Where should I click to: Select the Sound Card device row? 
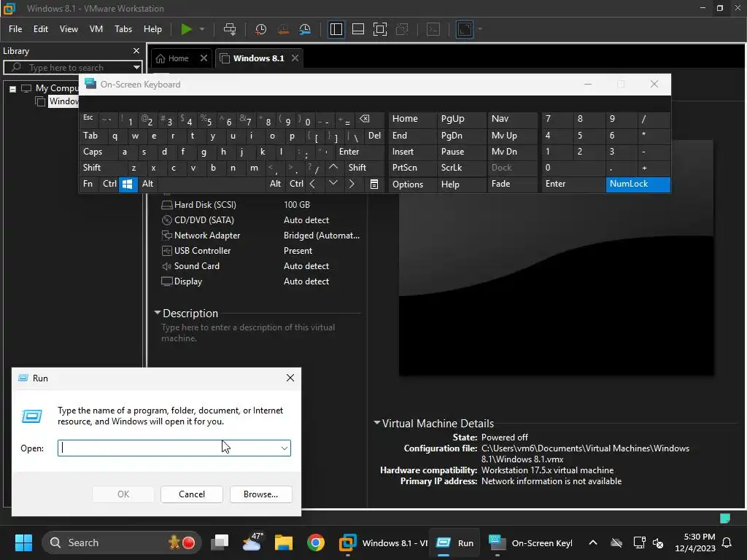pos(260,265)
